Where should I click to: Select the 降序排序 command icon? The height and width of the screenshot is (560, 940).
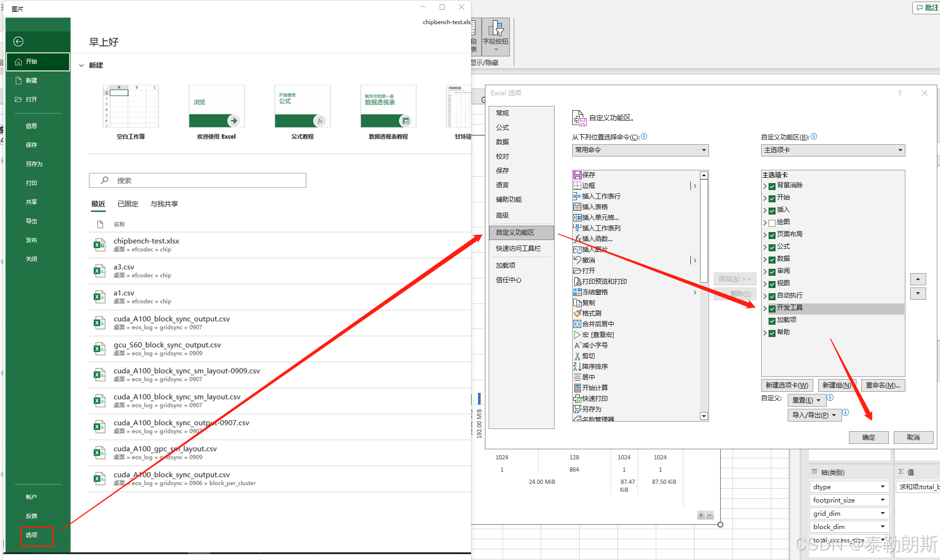(x=577, y=367)
